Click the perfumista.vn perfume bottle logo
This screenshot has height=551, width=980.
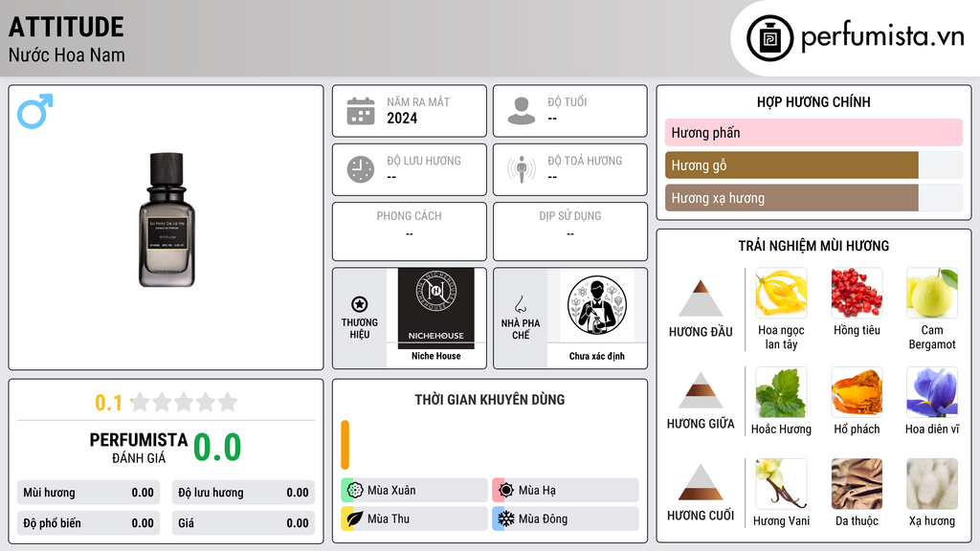click(x=769, y=38)
